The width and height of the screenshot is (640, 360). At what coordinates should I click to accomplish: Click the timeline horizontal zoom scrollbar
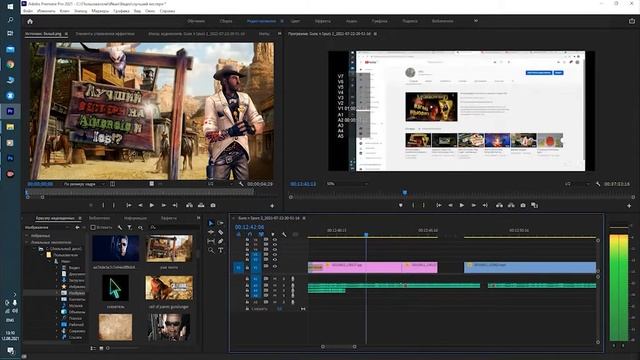coord(338,347)
